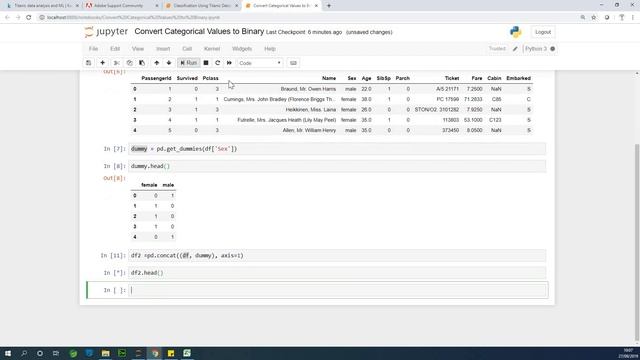Click the Jupyter logo
Viewport: 640px width, 360px height.
coord(106,32)
